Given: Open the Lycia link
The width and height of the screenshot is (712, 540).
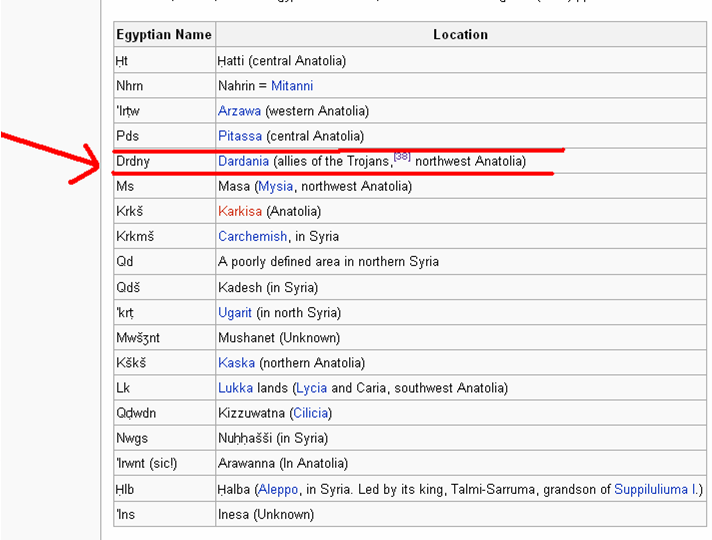Looking at the screenshot, I should pyautogui.click(x=312, y=388).
